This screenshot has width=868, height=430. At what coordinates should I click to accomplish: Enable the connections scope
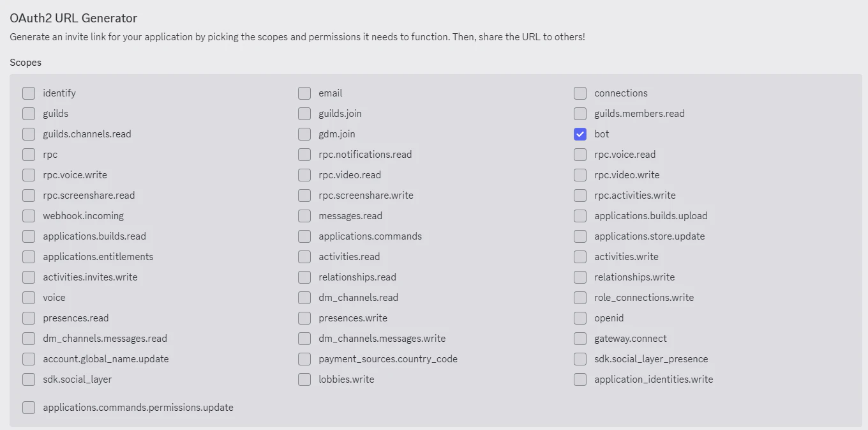click(x=580, y=93)
